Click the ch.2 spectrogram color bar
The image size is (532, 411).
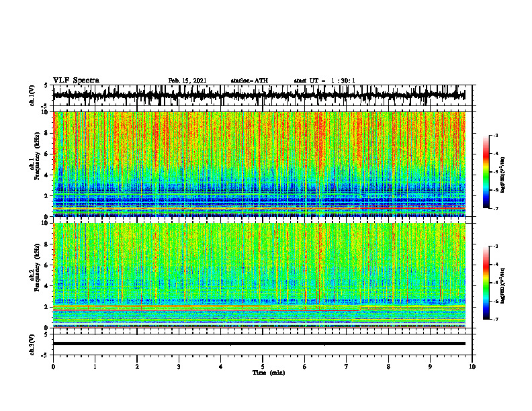tap(486, 283)
